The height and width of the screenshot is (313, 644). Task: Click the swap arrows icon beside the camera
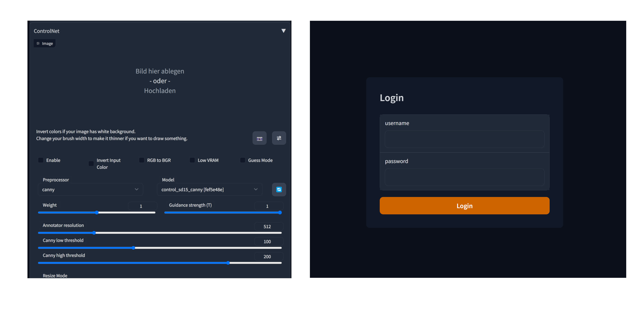tap(279, 138)
